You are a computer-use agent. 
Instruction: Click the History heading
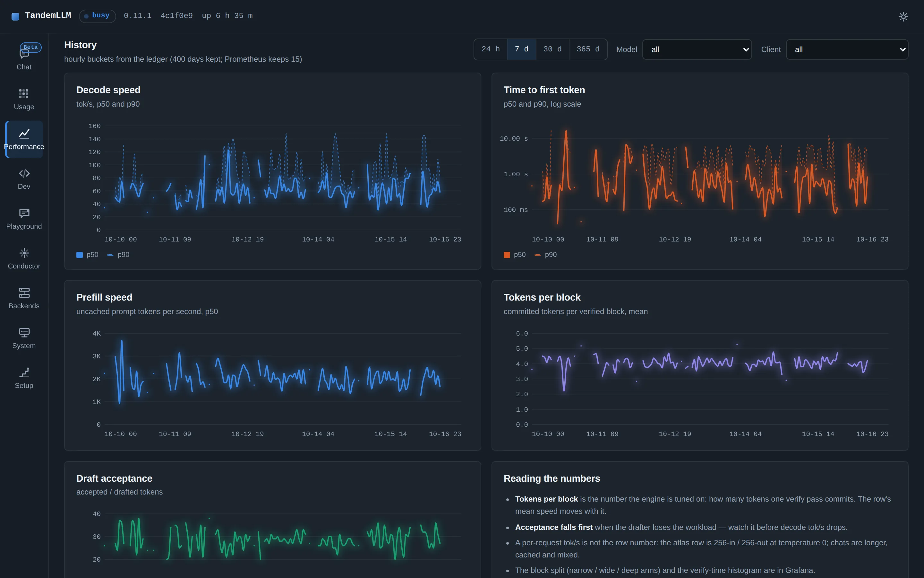click(80, 45)
